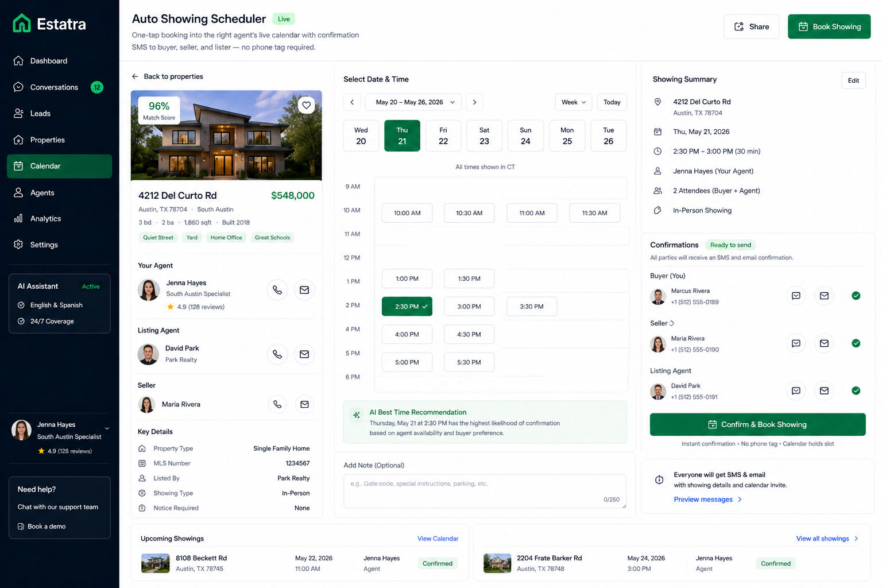Go to next week with right arrow
This screenshot has width=882, height=588.
474,102
